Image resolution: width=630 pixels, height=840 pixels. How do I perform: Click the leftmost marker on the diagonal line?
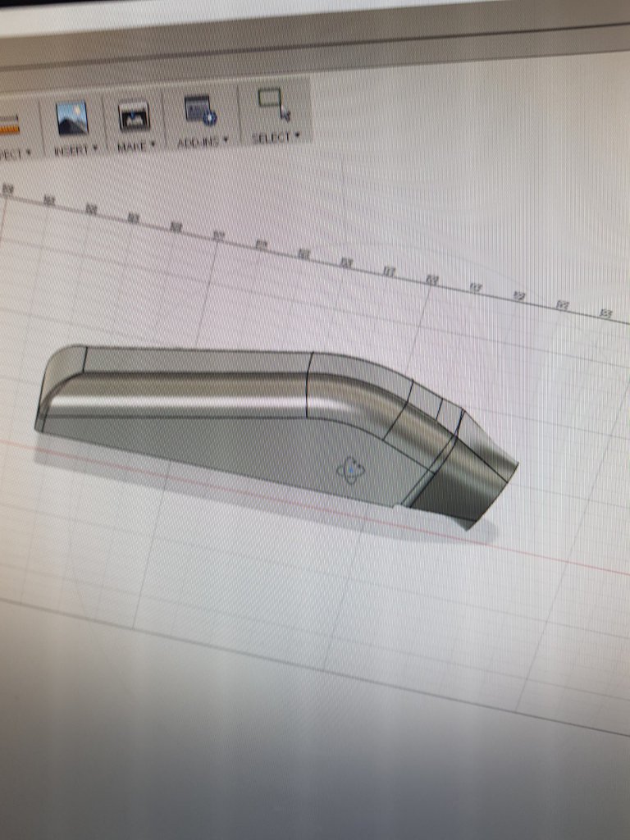click(x=7, y=189)
